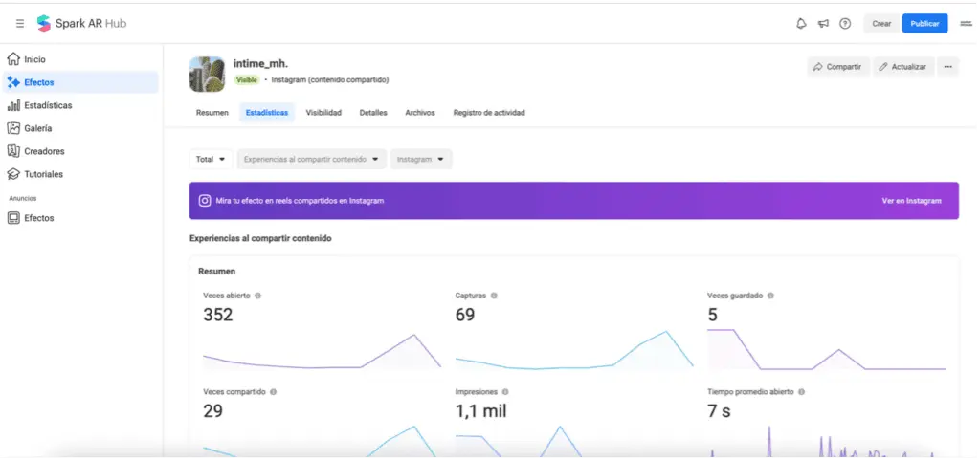Image resolution: width=980 pixels, height=461 pixels.
Task: Click the 352 value
Action: (218, 315)
